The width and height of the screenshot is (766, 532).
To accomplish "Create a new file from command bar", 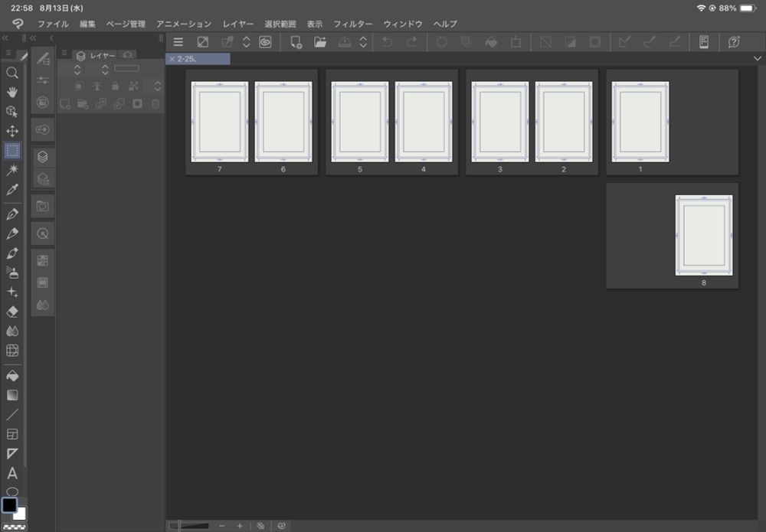I will (x=296, y=42).
